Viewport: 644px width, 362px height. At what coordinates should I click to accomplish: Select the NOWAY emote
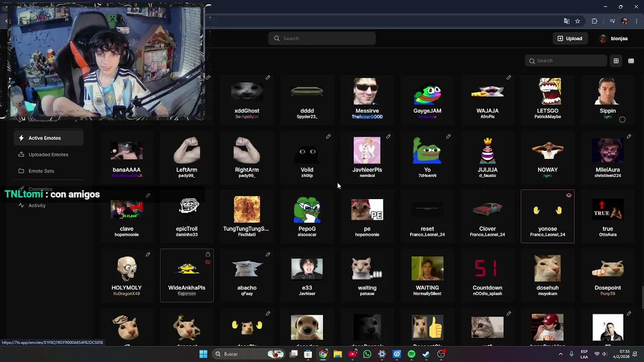547,157
